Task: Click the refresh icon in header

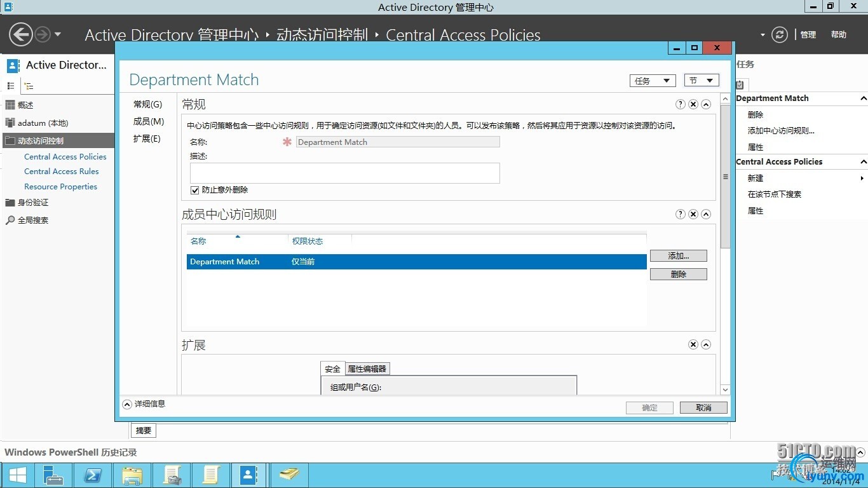Action: tap(780, 35)
